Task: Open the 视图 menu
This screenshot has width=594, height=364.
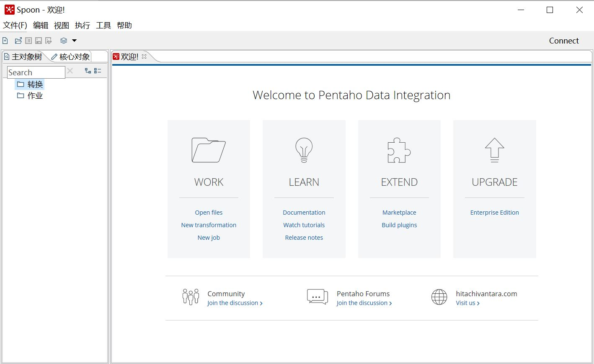Action: (62, 25)
